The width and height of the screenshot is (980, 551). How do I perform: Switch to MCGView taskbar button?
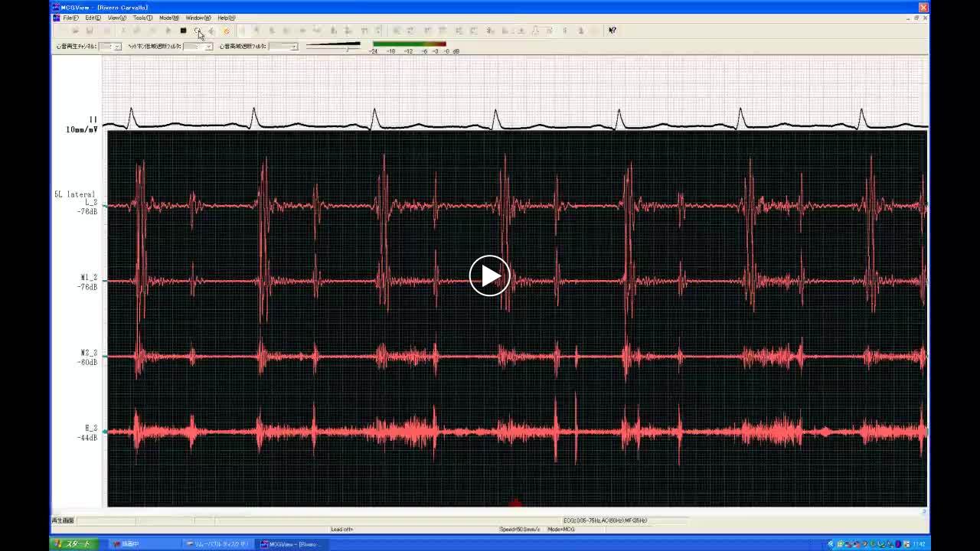(291, 544)
